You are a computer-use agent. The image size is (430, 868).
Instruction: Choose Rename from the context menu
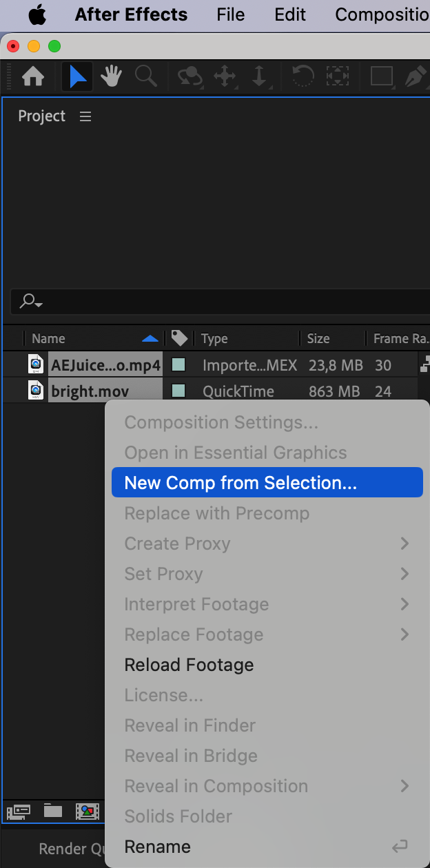[157, 847]
